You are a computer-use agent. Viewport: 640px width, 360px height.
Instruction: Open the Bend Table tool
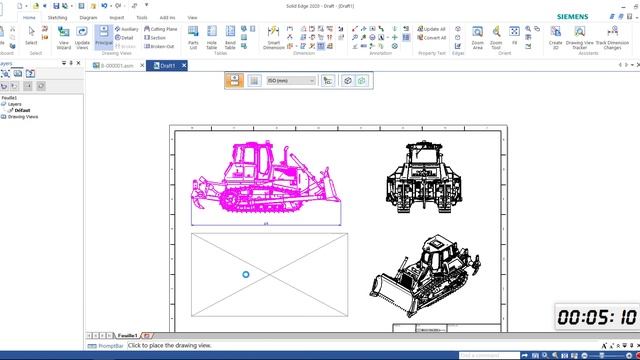(x=230, y=38)
